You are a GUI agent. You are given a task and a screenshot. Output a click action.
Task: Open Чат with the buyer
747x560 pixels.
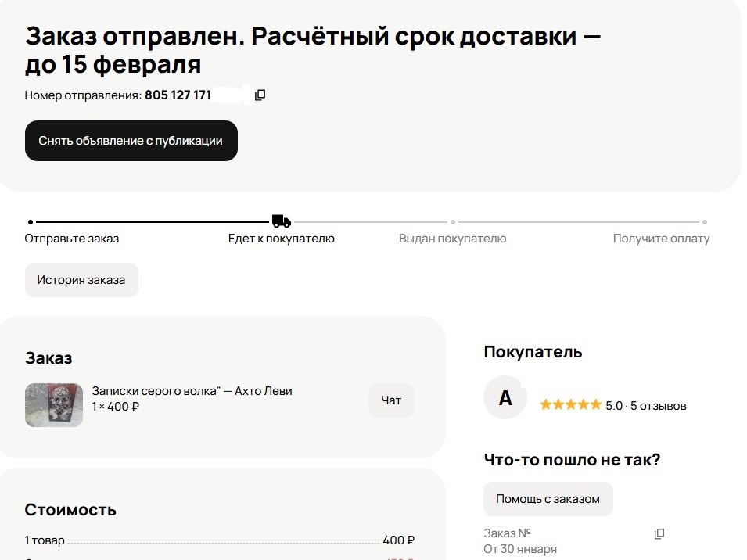pos(391,400)
